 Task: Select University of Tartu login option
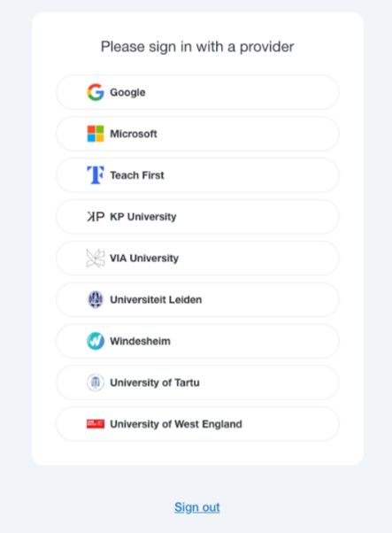[x=197, y=382]
